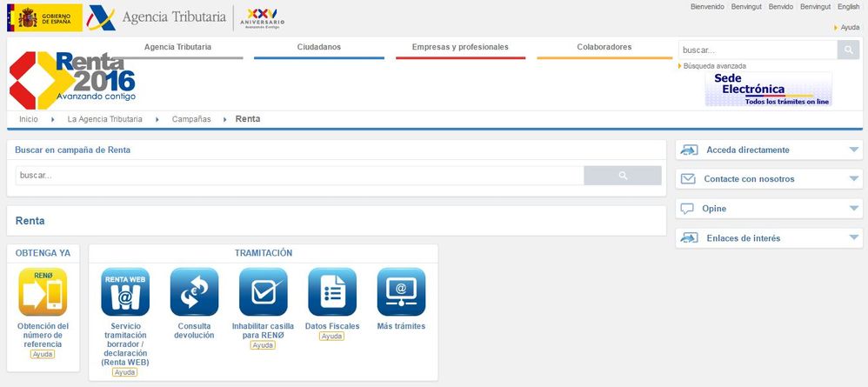This screenshot has height=387, width=868.
Task: Expand the Contacte con nosotros panel
Action: point(769,178)
